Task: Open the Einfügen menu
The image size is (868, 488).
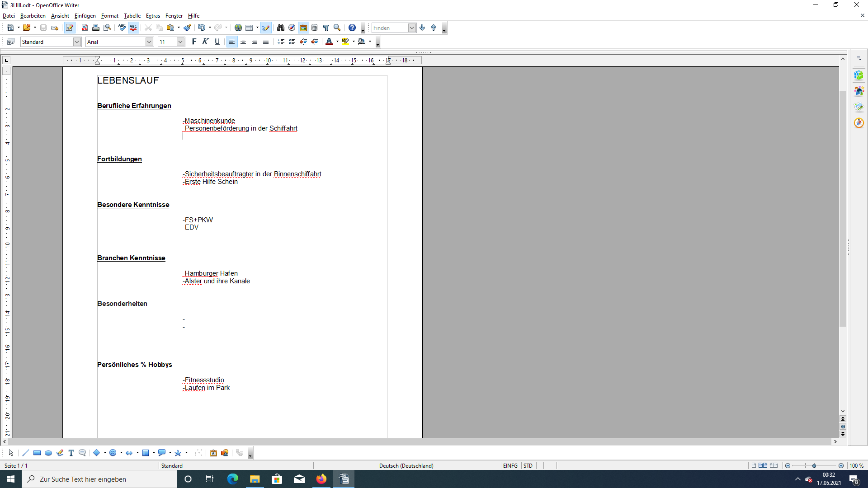Action: (85, 16)
